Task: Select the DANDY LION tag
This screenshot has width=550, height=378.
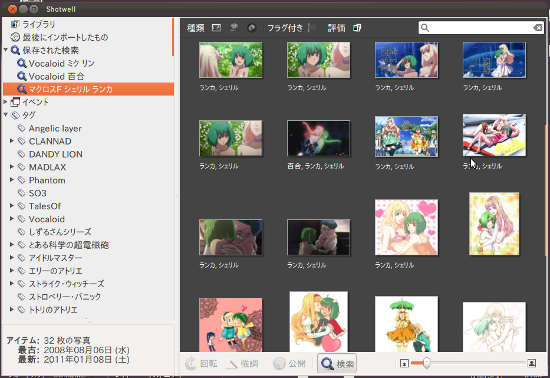Action: coord(88,154)
